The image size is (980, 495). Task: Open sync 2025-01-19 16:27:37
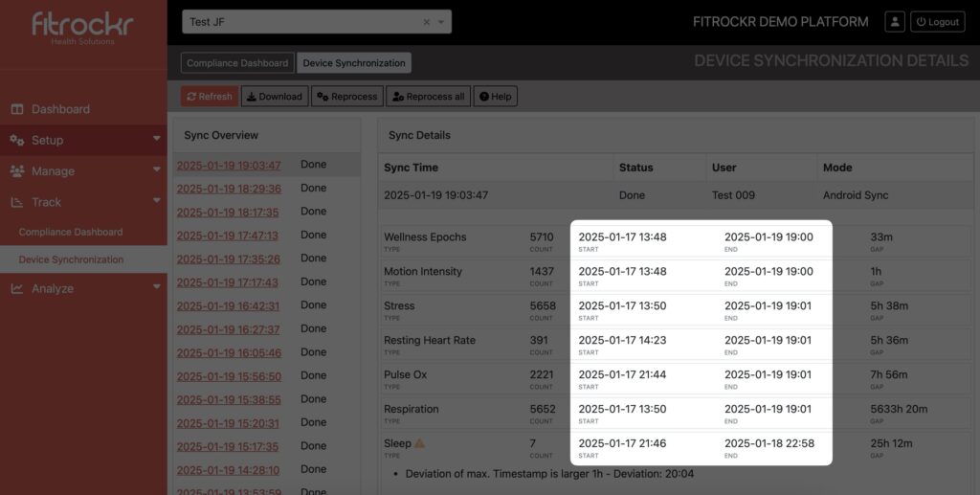pyautogui.click(x=228, y=329)
